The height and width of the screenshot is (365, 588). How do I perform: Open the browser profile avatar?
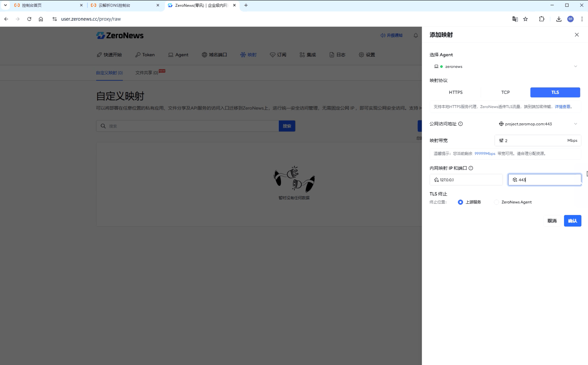[570, 19]
